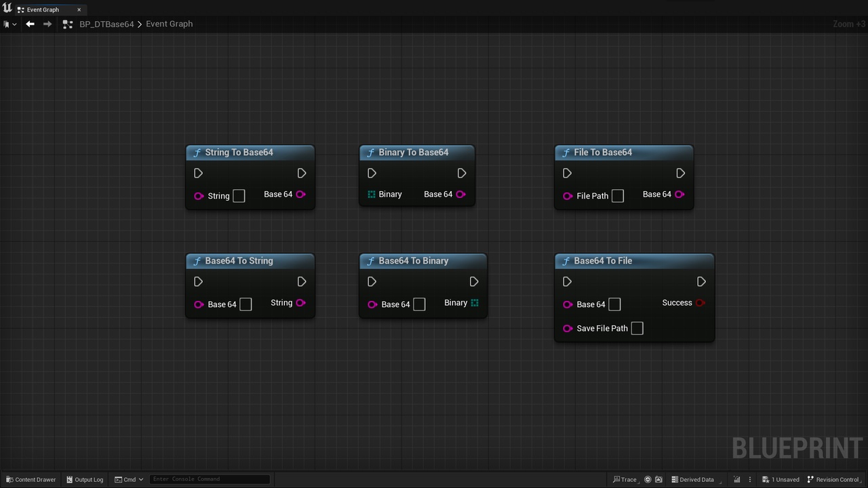Click Binary To Base64 output exec pin
Viewport: 868px width, 488px height.
click(x=462, y=174)
